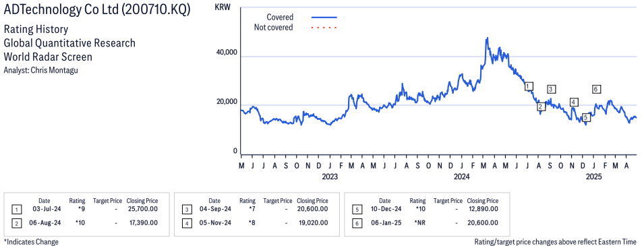Click the 17,390.00 closing price
644x246 pixels.
pos(143,222)
